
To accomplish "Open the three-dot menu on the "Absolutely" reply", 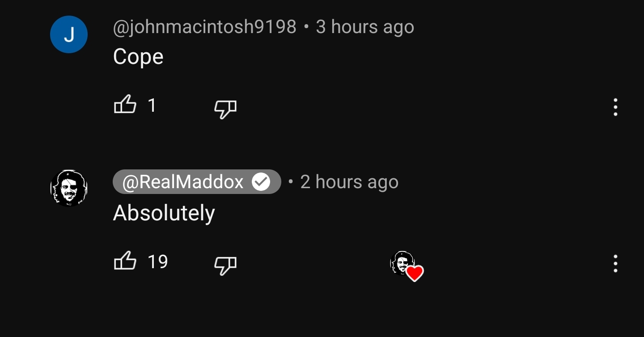I will pos(615,264).
